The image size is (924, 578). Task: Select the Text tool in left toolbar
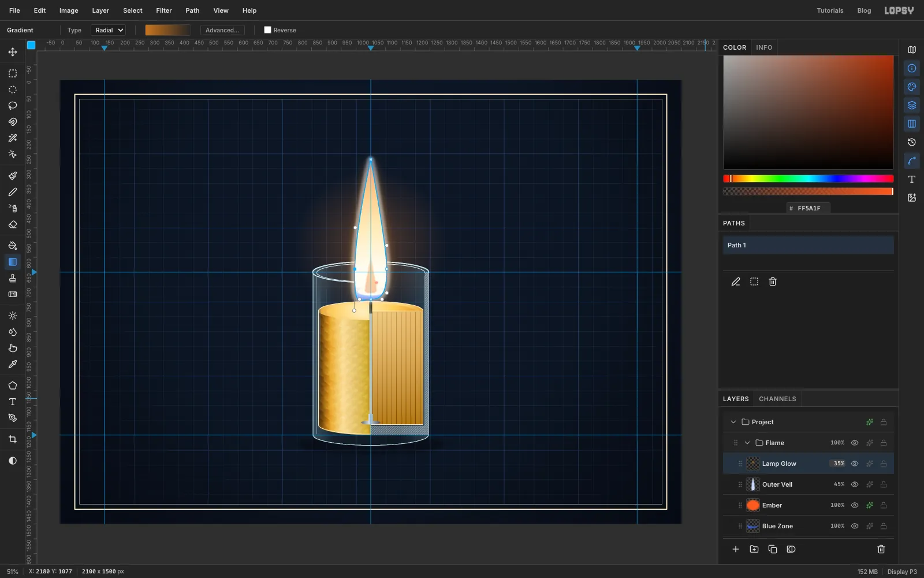(x=13, y=402)
